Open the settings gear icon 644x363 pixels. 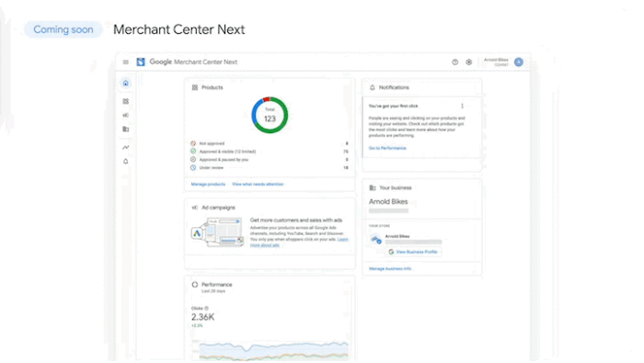point(469,62)
